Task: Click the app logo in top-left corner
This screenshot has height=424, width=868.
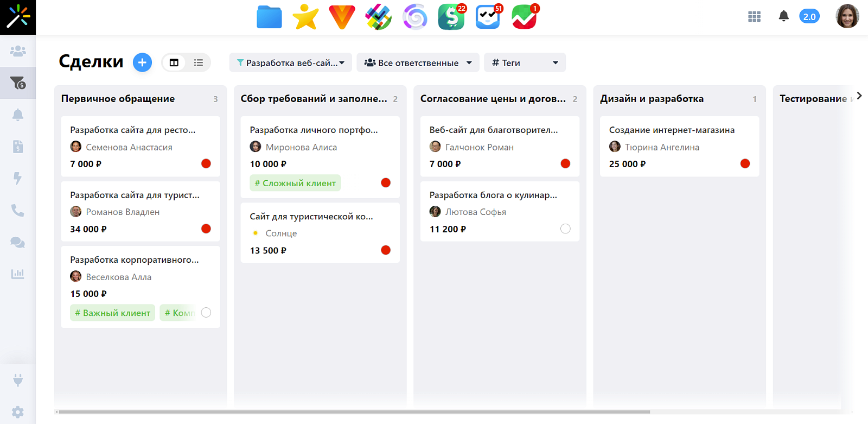Action: pyautogui.click(x=18, y=17)
